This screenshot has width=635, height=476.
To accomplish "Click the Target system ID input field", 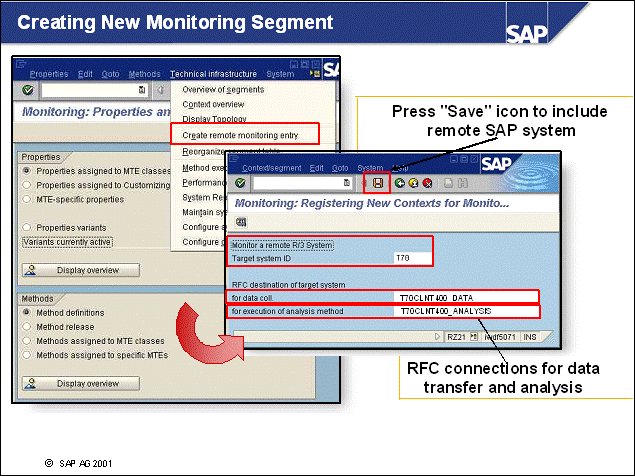I will [413, 257].
